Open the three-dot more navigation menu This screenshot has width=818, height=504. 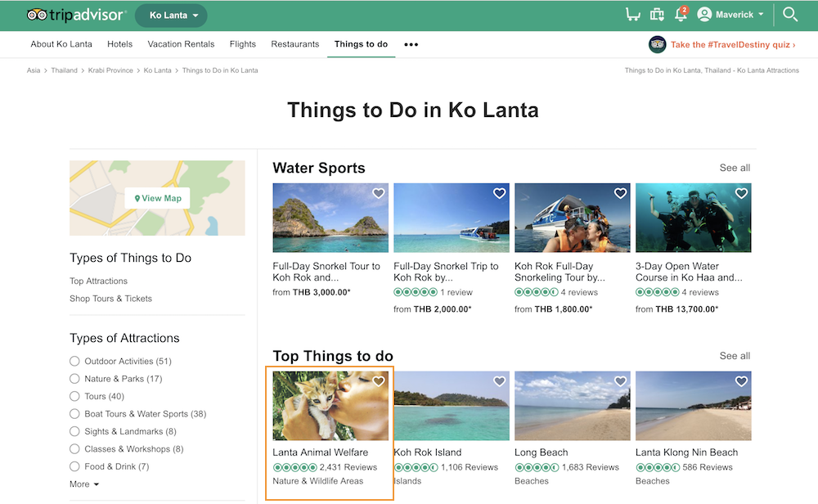[411, 45]
